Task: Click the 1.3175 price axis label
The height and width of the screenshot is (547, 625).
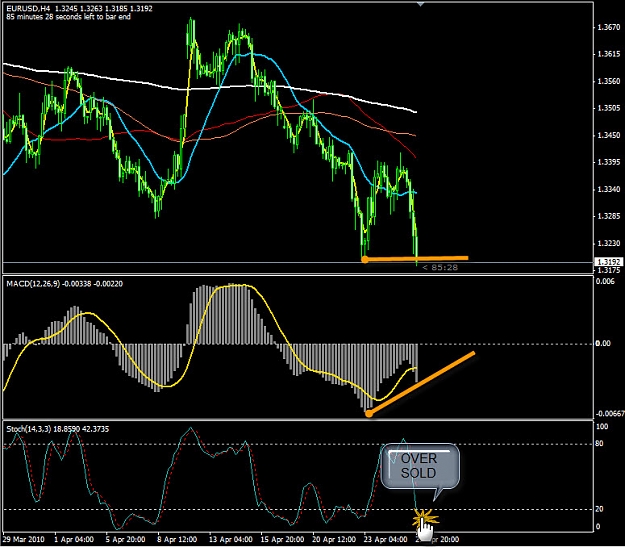Action: point(609,270)
